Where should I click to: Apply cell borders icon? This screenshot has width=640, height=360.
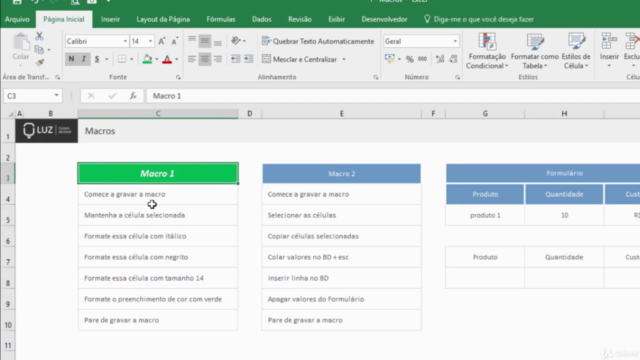click(x=122, y=59)
